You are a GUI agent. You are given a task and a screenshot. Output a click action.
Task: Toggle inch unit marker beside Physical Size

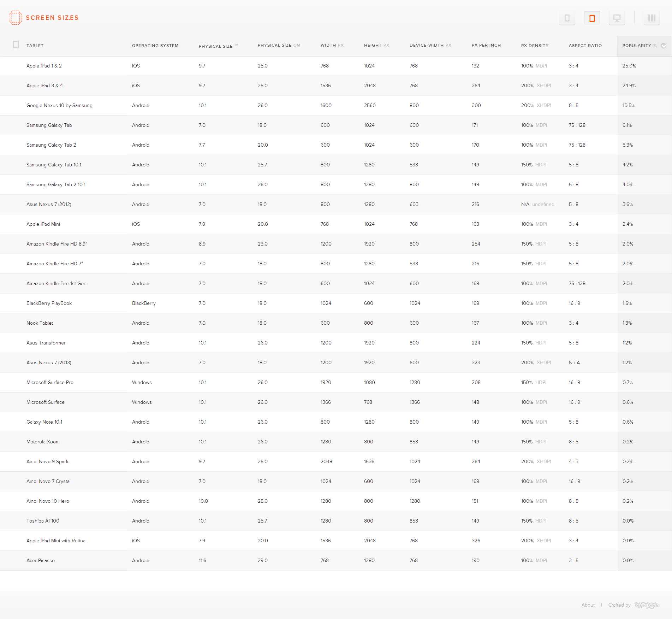pyautogui.click(x=237, y=45)
